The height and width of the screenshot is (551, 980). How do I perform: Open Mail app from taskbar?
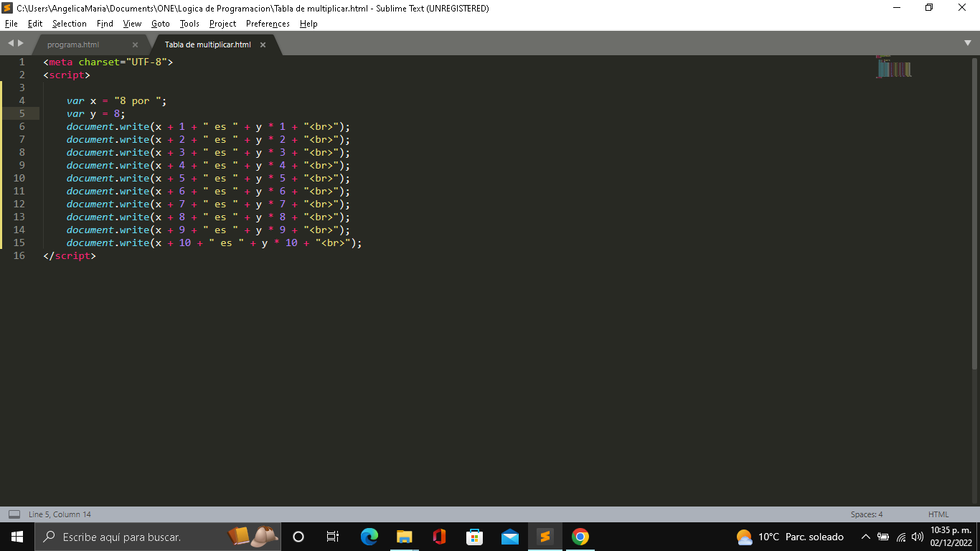(x=510, y=537)
